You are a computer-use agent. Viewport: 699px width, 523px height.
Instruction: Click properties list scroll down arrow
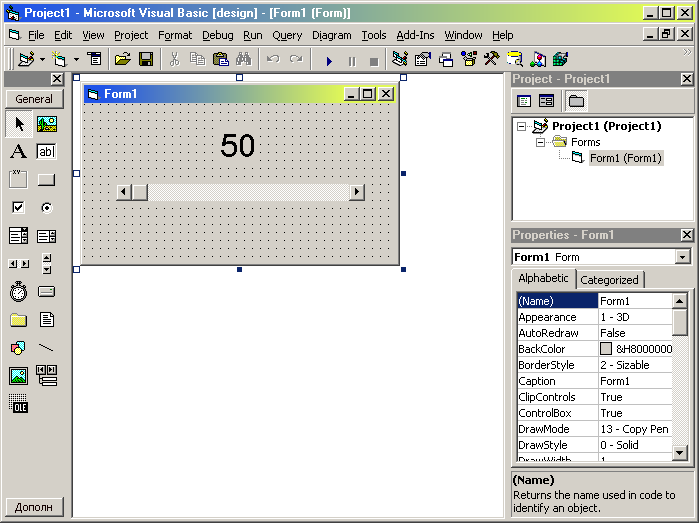(x=679, y=453)
